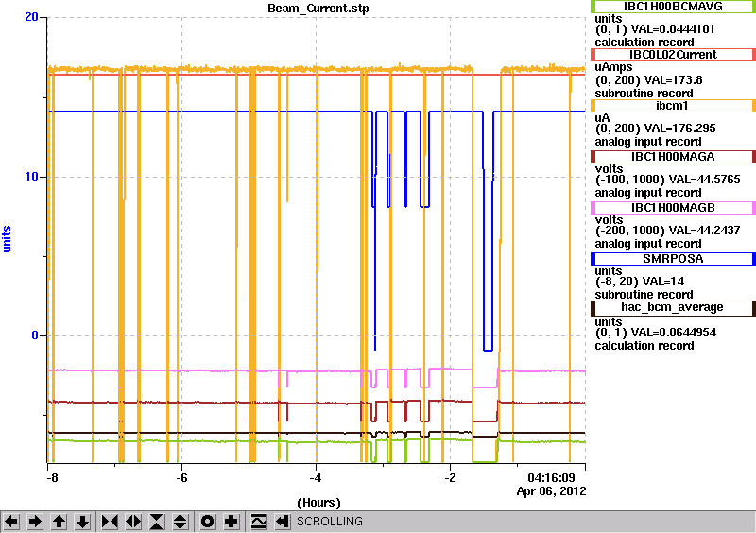Click the SMRPOSA value VAL=14
Image resolution: width=756 pixels, height=533 pixels.
click(x=662, y=282)
